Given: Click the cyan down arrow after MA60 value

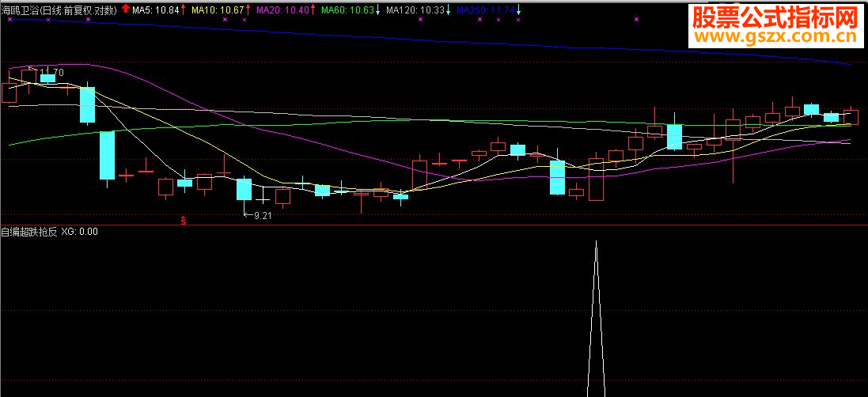Looking at the screenshot, I should tap(378, 9).
